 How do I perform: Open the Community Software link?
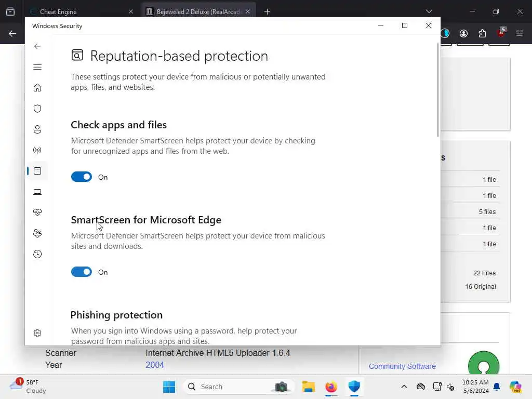402,366
